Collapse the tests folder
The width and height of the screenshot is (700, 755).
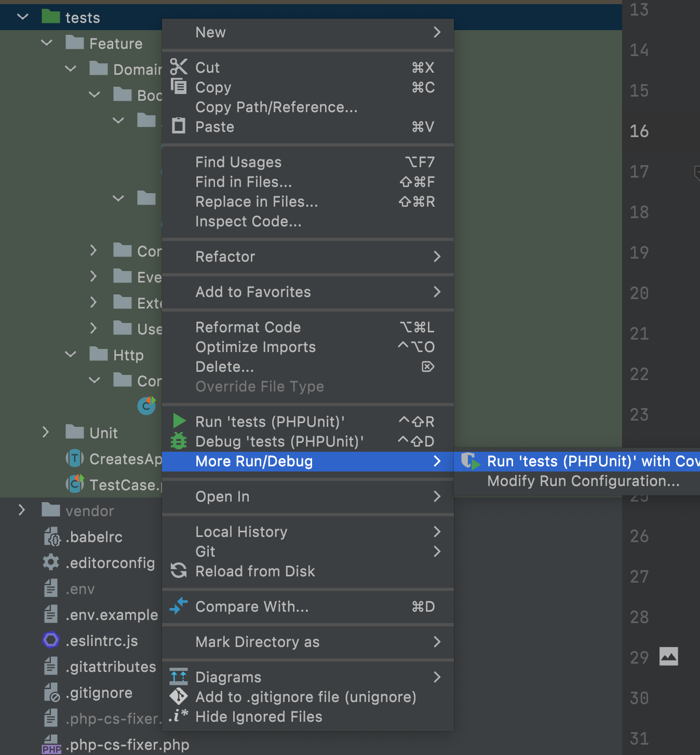[x=23, y=17]
